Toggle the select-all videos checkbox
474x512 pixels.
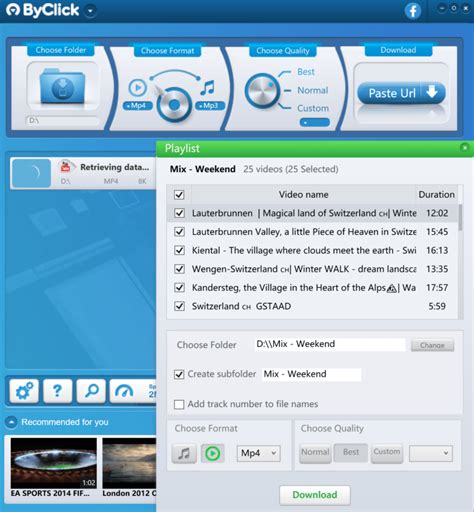coord(179,195)
